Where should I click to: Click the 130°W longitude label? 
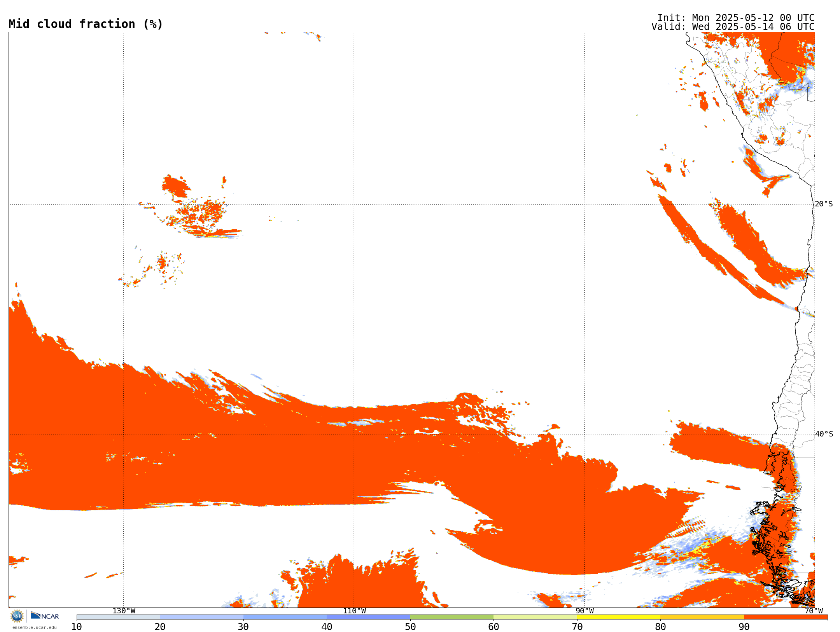point(124,611)
